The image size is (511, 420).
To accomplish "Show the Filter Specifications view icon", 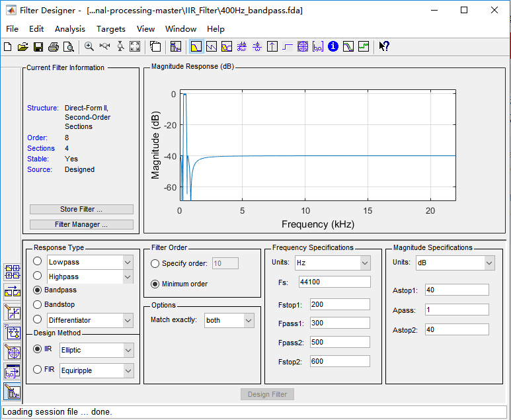I will click(x=176, y=47).
